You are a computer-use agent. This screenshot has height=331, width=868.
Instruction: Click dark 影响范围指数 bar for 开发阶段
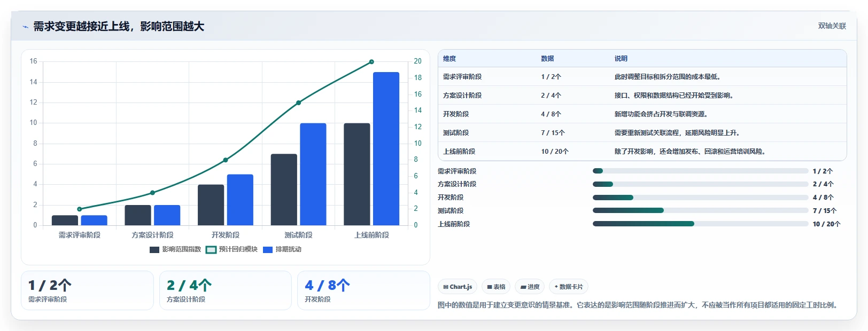tap(211, 205)
